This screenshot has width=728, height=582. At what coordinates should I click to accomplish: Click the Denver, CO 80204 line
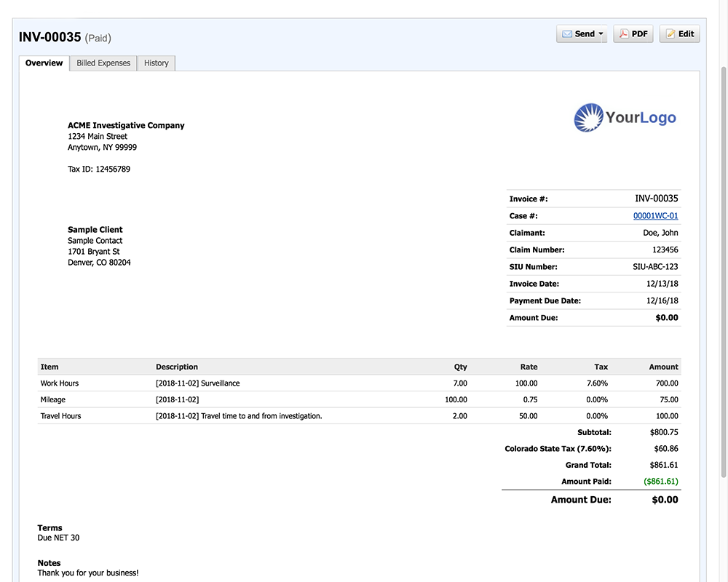99,263
